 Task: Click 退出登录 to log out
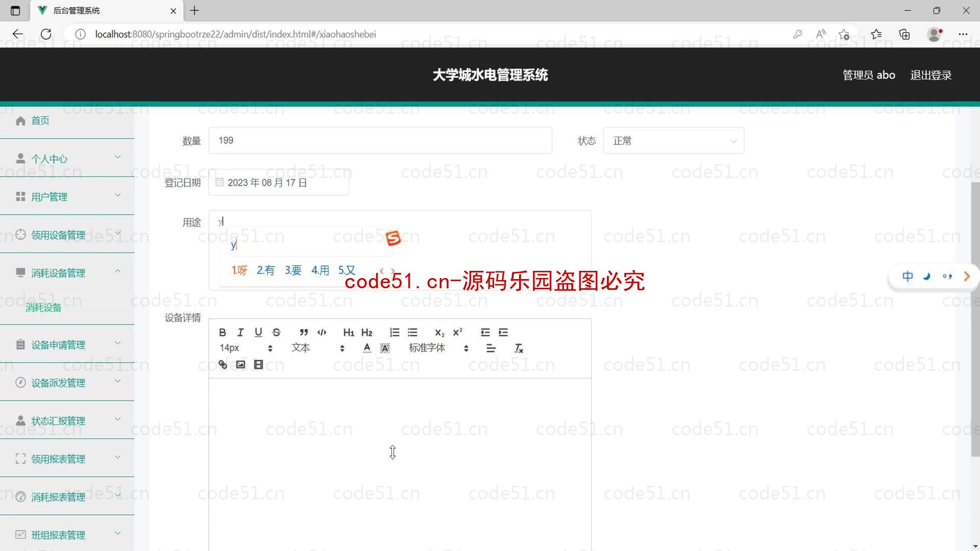[930, 75]
